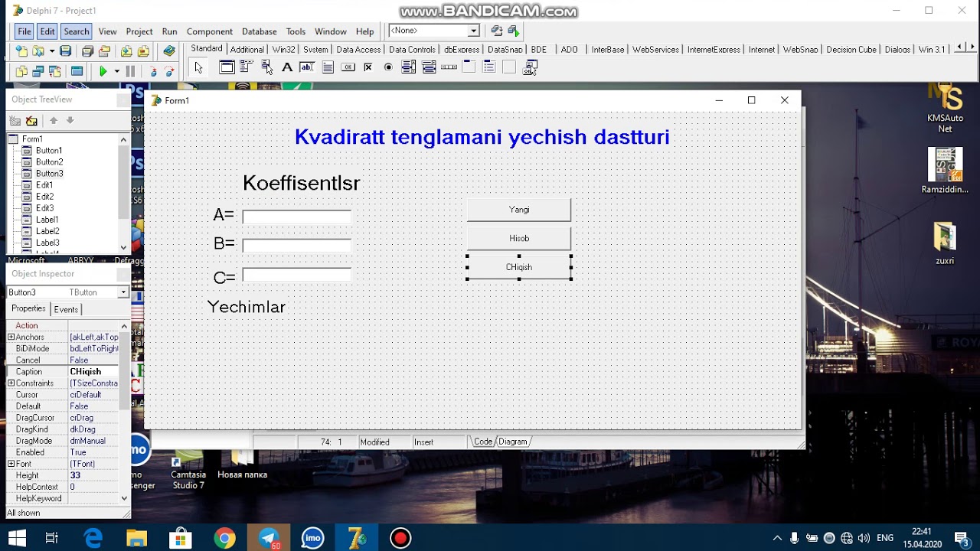Select the Button (OK) component in palette
Viewport: 980px width, 551px height.
[x=348, y=67]
